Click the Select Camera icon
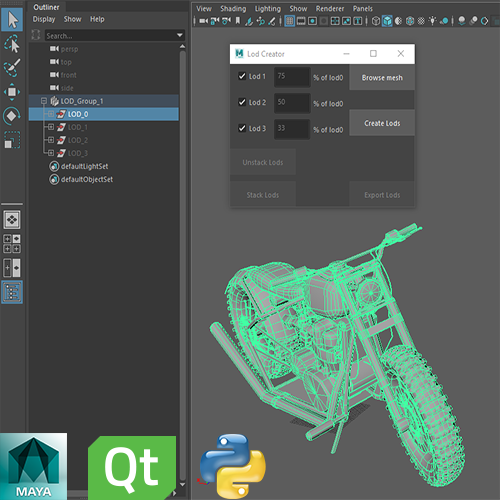Screen dimensions: 500x500 [x=203, y=21]
